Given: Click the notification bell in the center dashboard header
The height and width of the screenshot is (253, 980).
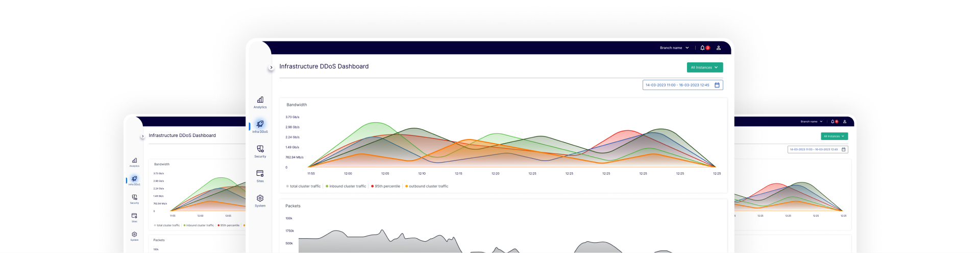Looking at the screenshot, I should click(702, 48).
